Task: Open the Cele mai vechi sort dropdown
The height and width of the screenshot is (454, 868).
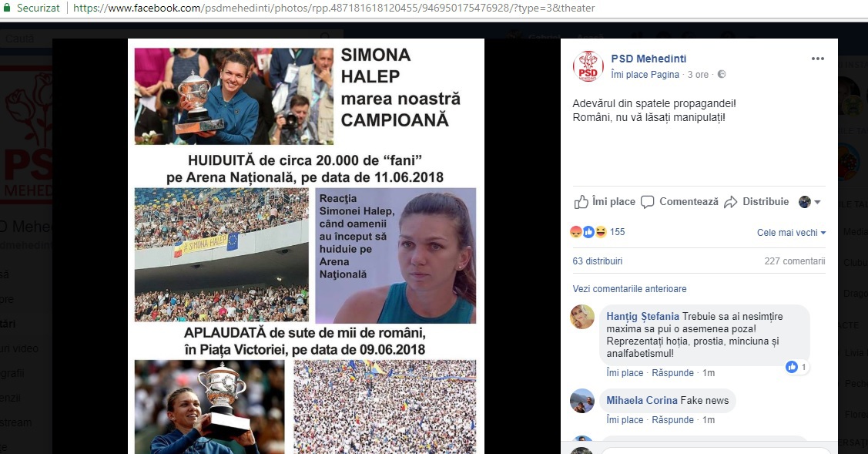Action: (x=791, y=233)
